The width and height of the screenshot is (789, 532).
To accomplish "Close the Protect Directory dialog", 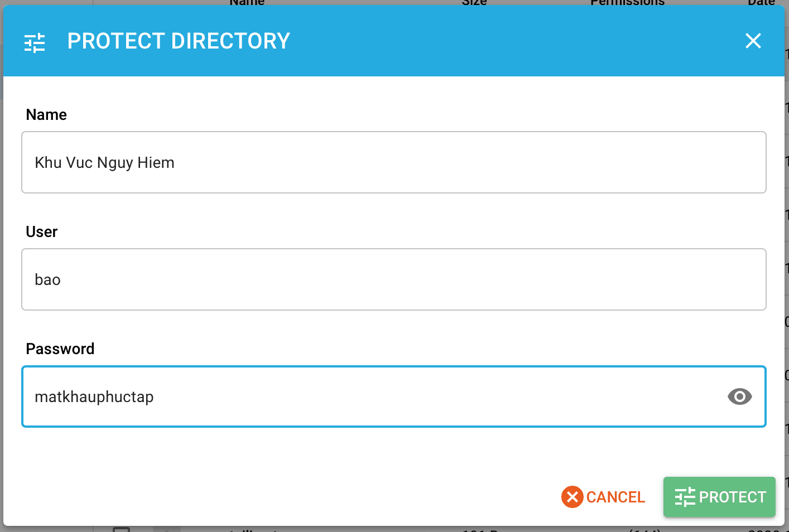I will tap(753, 41).
